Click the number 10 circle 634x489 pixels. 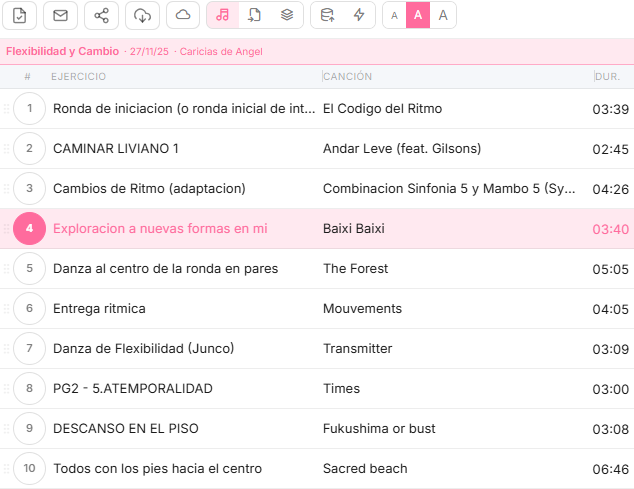tap(30, 468)
